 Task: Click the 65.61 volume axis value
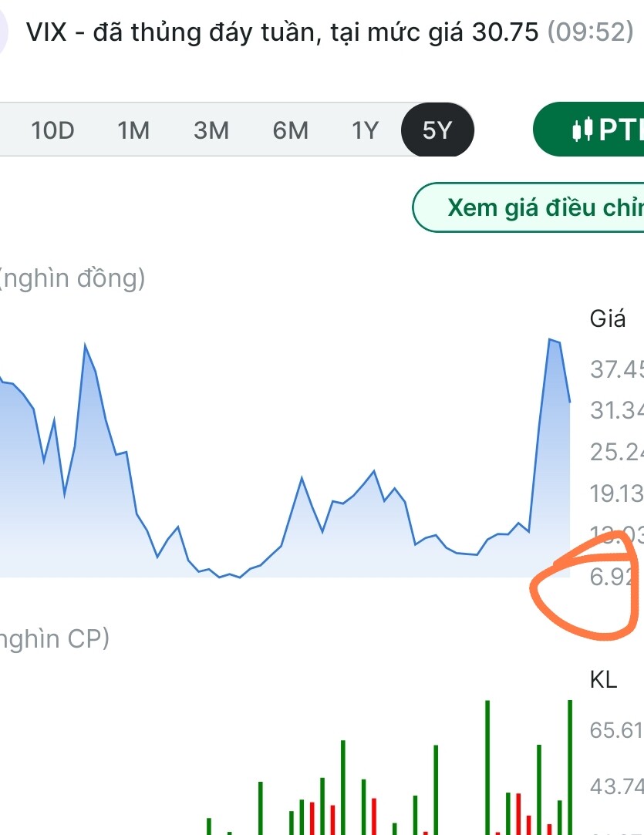tap(615, 730)
